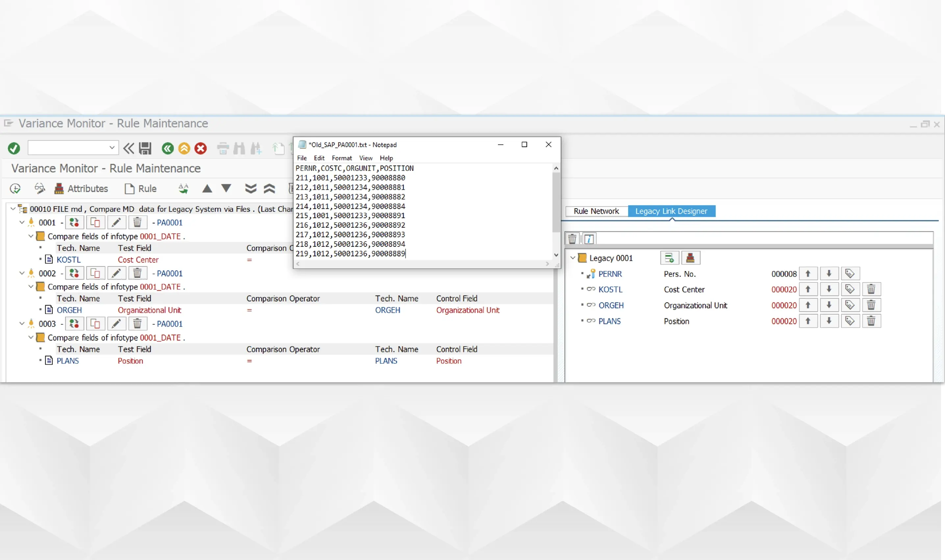Collapse rule 0001 tree node
Image resolution: width=945 pixels, height=560 pixels.
pyautogui.click(x=22, y=223)
